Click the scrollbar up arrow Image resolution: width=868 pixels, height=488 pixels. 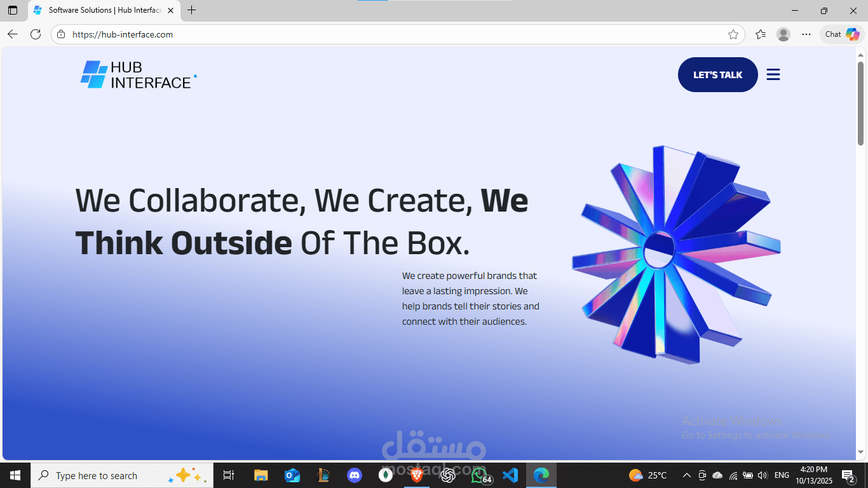click(x=861, y=54)
